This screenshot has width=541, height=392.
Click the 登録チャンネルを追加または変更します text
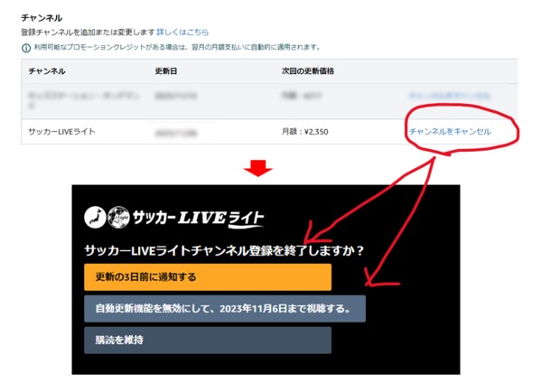pos(88,33)
